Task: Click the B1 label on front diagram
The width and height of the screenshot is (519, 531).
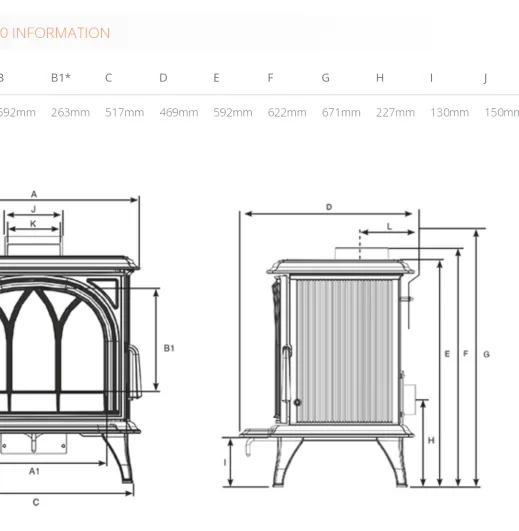Action: [169, 348]
